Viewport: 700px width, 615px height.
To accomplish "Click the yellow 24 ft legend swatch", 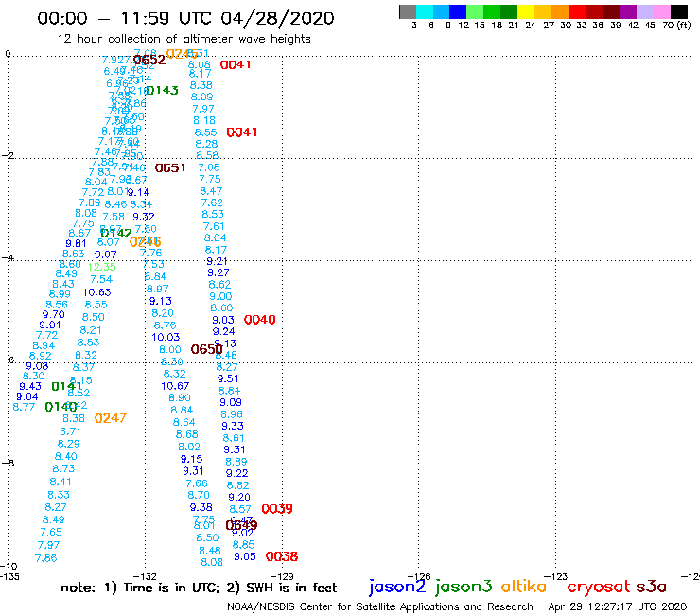I will point(526,11).
